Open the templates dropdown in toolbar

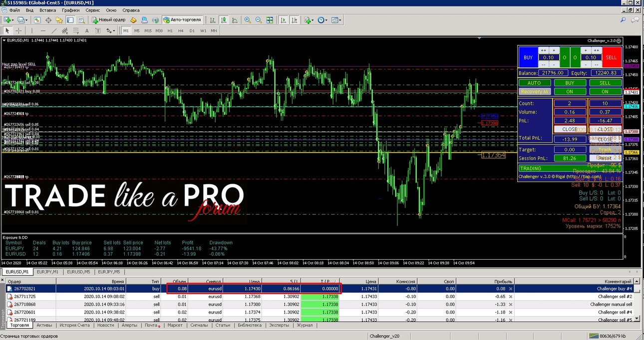[336, 20]
